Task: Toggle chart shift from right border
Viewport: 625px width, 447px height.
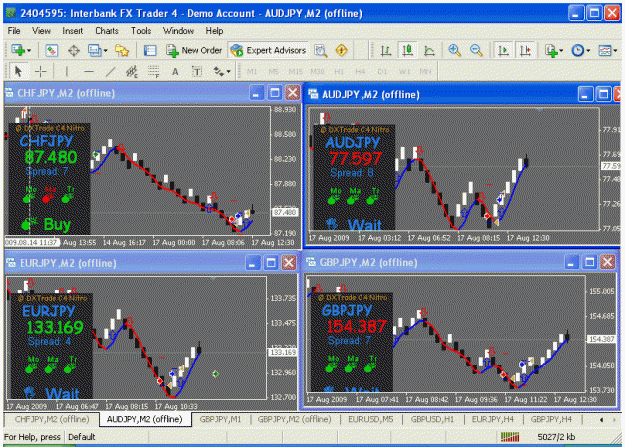Action: (x=525, y=50)
